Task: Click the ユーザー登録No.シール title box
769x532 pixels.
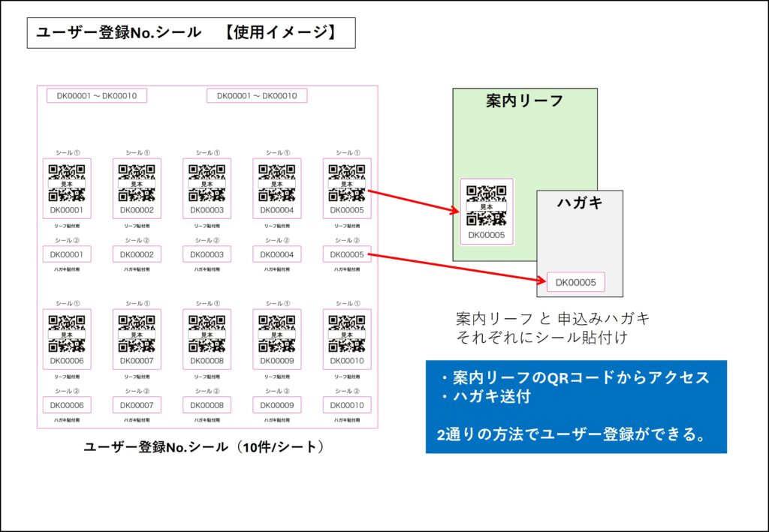Action: pos(191,33)
